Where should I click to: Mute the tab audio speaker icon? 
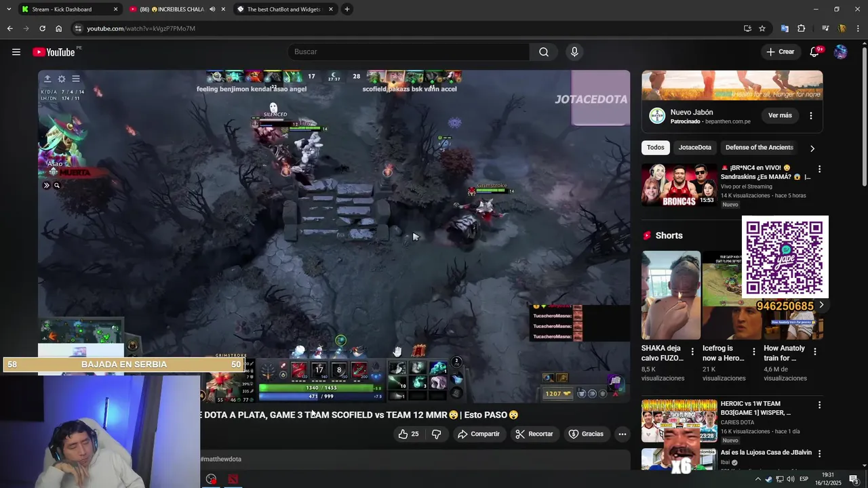[x=212, y=9]
